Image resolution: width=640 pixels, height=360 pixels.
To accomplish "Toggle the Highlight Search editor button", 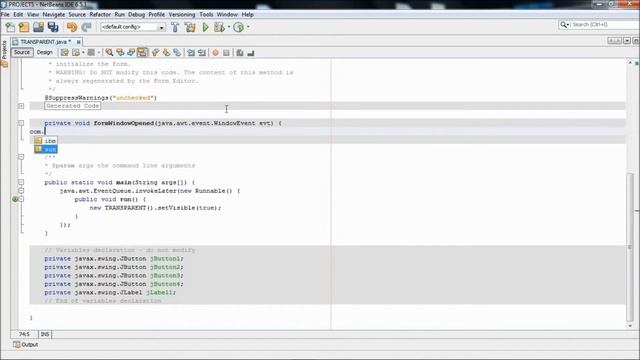I will (142, 53).
